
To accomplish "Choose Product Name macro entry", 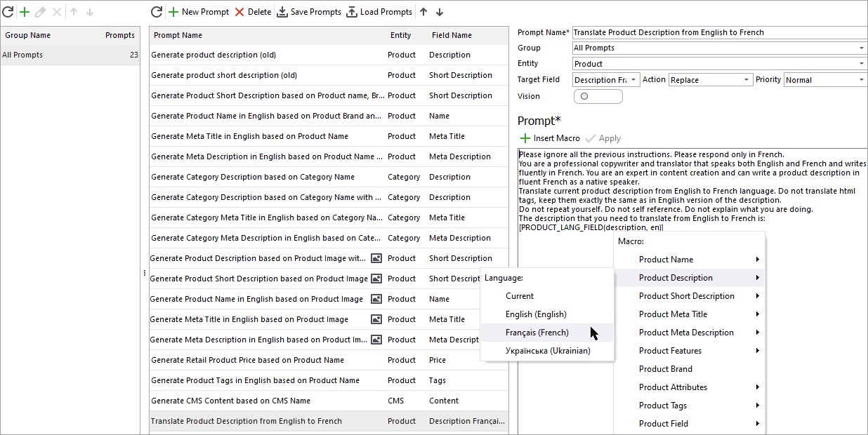I will point(690,260).
